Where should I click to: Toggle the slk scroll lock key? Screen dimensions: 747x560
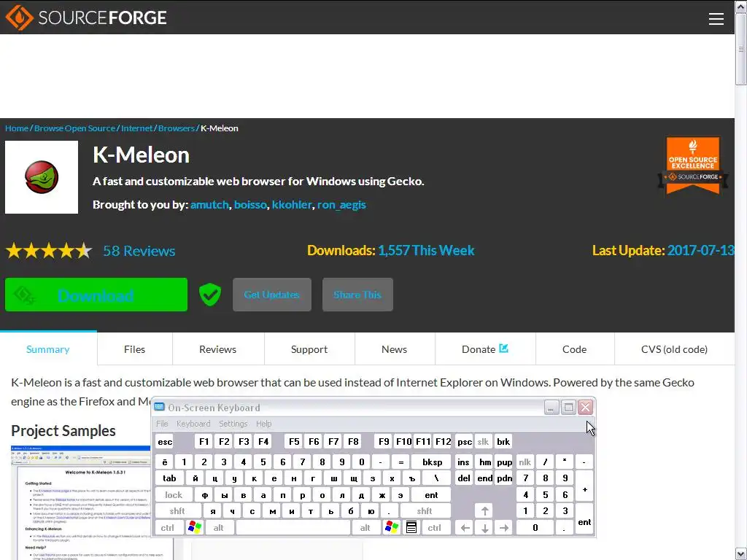[483, 441]
